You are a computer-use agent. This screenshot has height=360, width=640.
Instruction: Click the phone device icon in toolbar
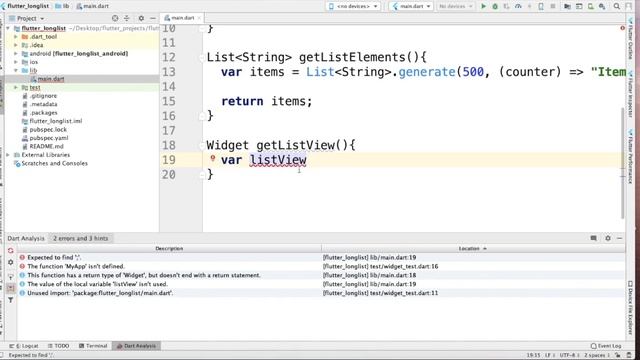pos(541,6)
